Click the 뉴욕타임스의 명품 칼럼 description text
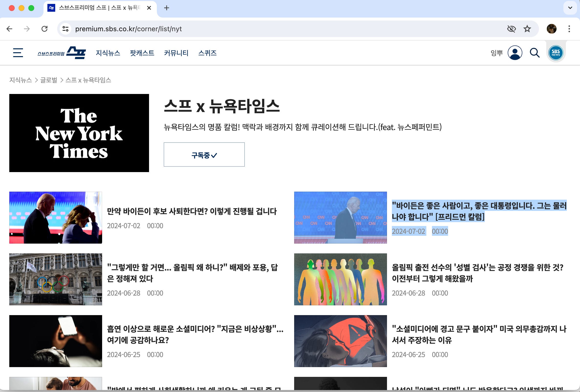This screenshot has width=580, height=392. click(303, 127)
